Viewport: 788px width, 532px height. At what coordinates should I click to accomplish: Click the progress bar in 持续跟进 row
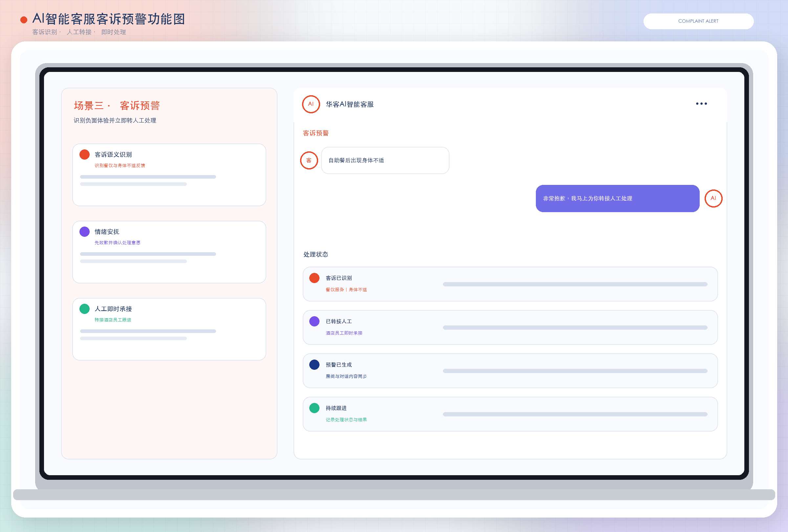click(x=575, y=414)
